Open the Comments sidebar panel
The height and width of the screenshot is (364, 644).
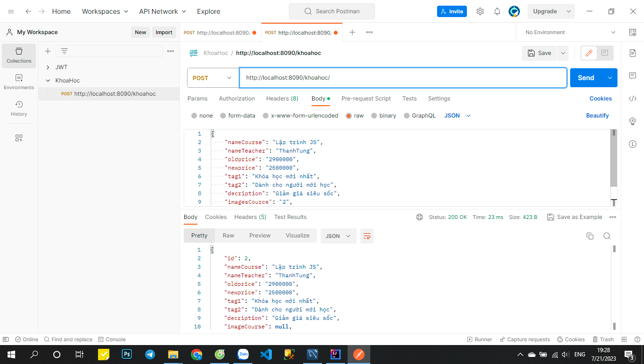point(633,76)
